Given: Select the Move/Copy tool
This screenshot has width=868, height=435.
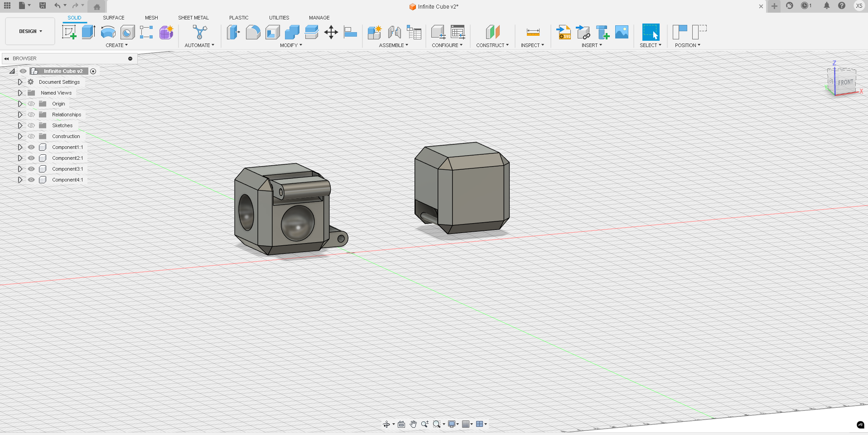Looking at the screenshot, I should 331,32.
